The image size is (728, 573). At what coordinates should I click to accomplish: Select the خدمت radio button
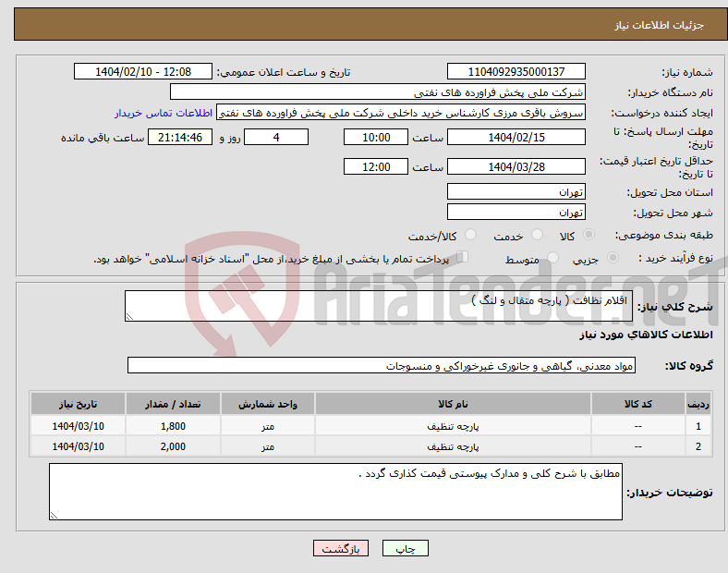click(537, 235)
